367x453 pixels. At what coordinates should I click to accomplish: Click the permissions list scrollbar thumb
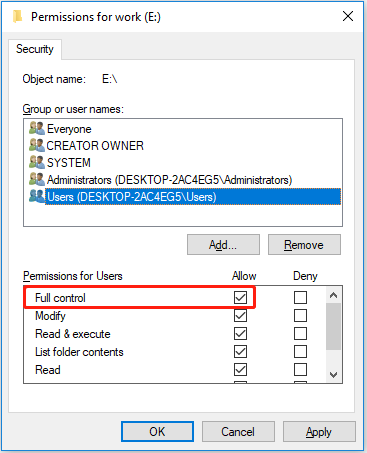(x=333, y=327)
